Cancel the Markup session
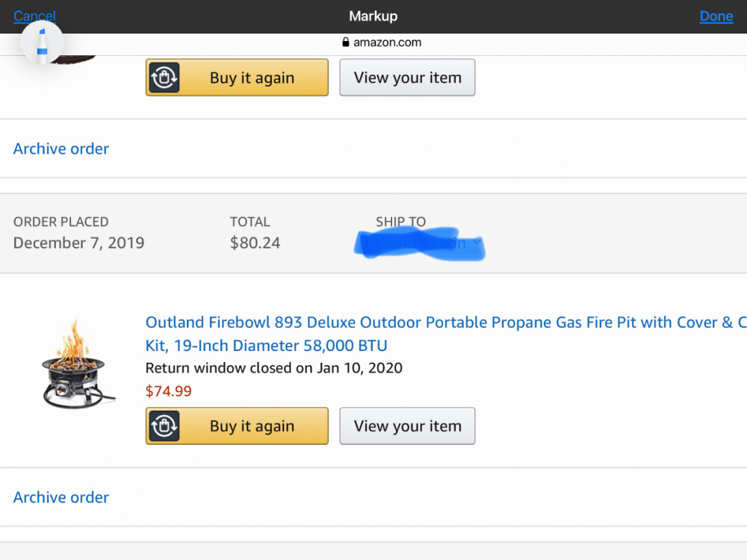Image resolution: width=747 pixels, height=560 pixels. pyautogui.click(x=34, y=16)
